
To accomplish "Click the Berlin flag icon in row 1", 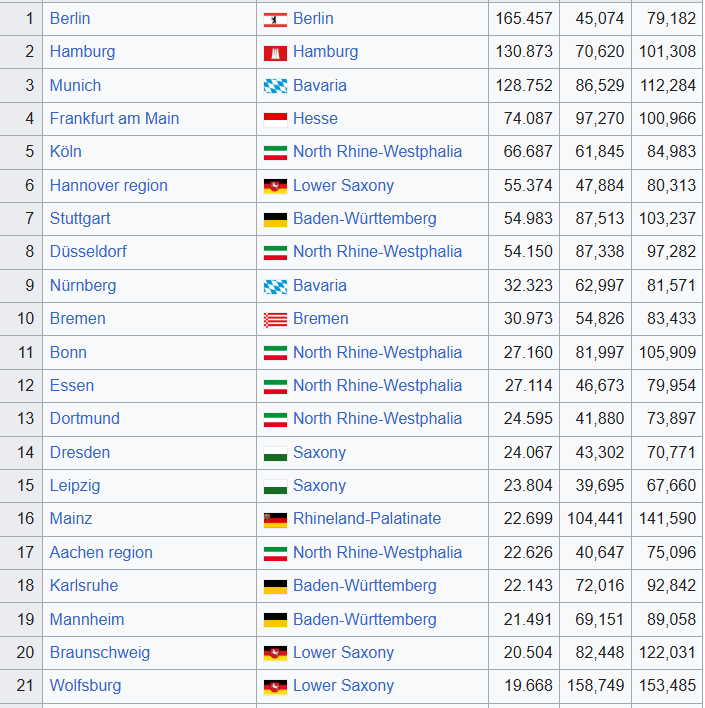I will (275, 20).
